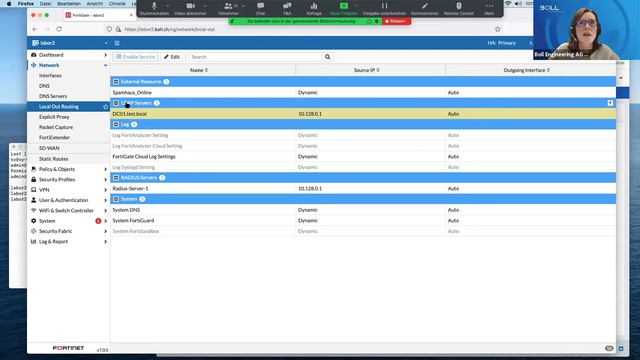This screenshot has height=360, width=640.
Task: Open DNS Servers menu item
Action: (53, 96)
